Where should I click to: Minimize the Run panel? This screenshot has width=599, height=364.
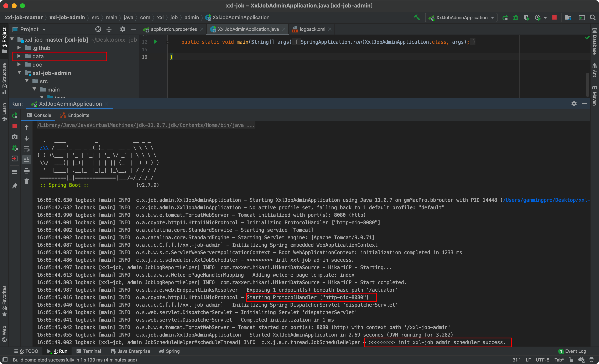585,104
